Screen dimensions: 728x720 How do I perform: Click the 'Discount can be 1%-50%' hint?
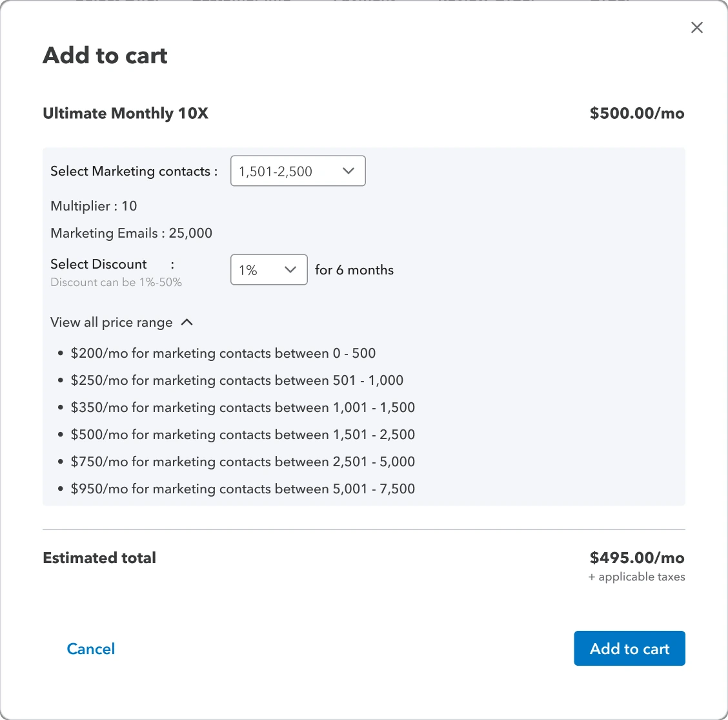pyautogui.click(x=116, y=282)
